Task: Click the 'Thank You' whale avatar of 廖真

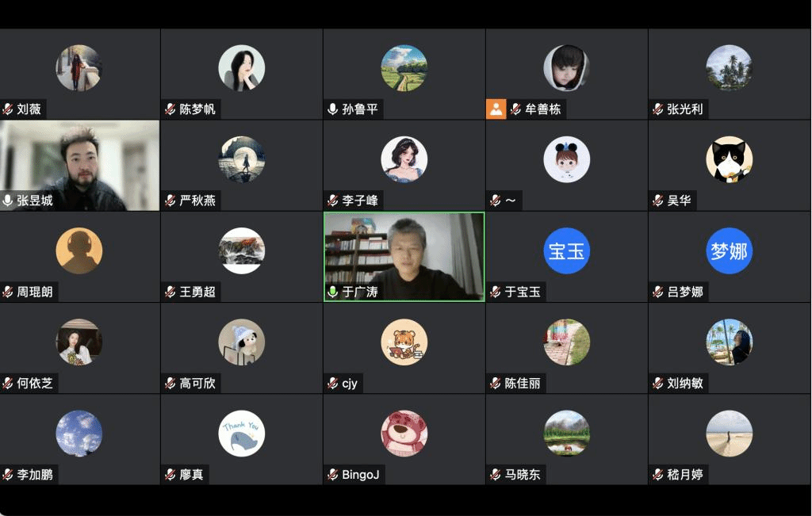Action: click(x=241, y=434)
